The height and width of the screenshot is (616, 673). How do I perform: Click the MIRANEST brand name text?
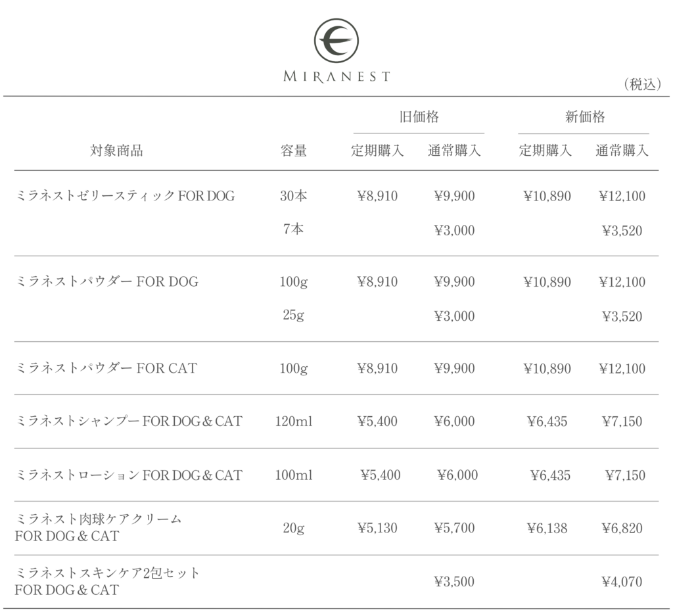pyautogui.click(x=337, y=77)
